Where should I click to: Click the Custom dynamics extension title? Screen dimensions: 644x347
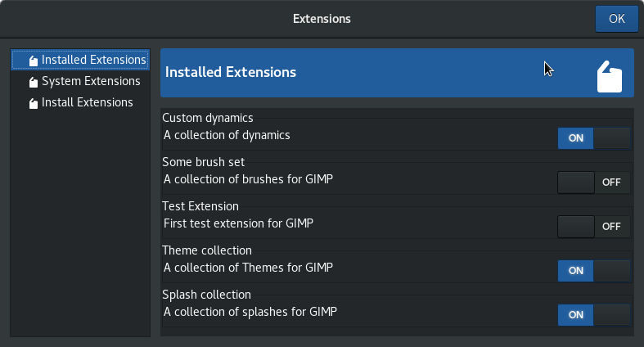pos(208,118)
